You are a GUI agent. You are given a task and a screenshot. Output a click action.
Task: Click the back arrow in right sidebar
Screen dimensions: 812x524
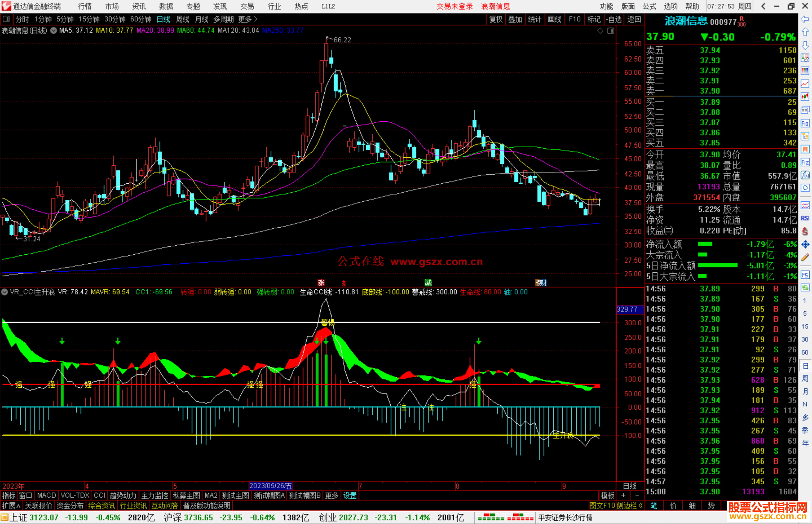click(805, 19)
